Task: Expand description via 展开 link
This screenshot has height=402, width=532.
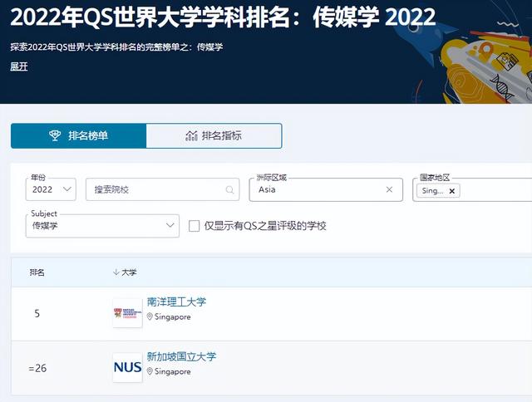Action: (19, 66)
